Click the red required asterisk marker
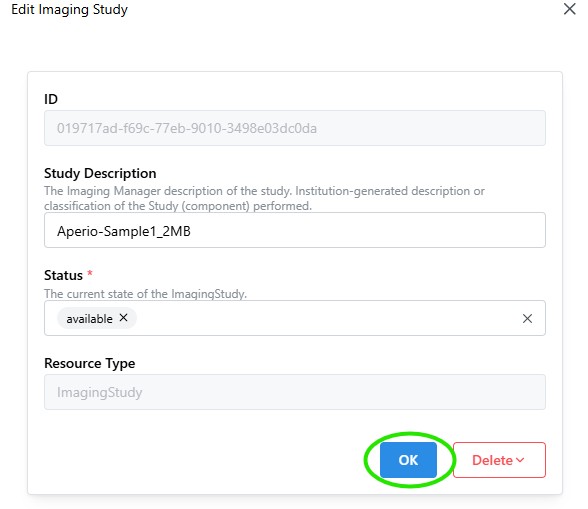 [90, 273]
